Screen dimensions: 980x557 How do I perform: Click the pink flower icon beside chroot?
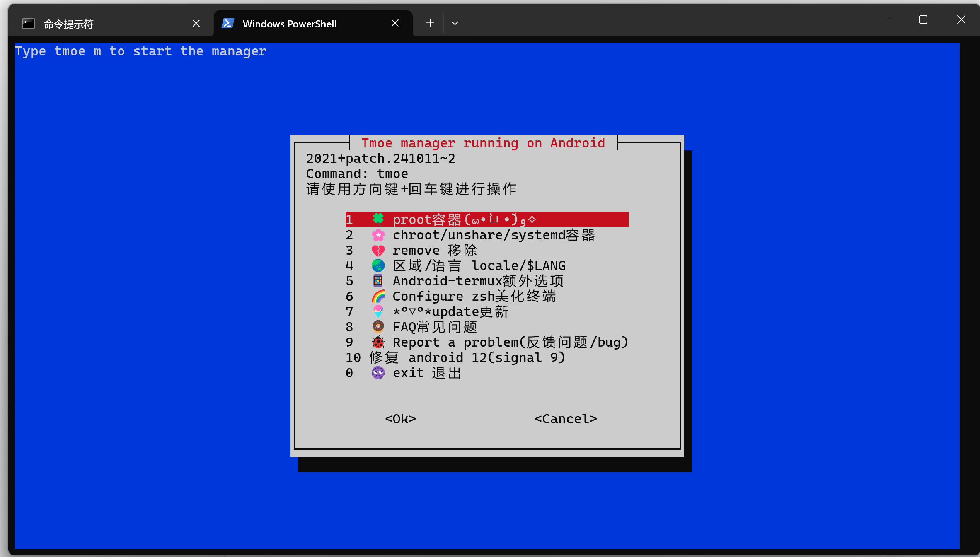(378, 235)
